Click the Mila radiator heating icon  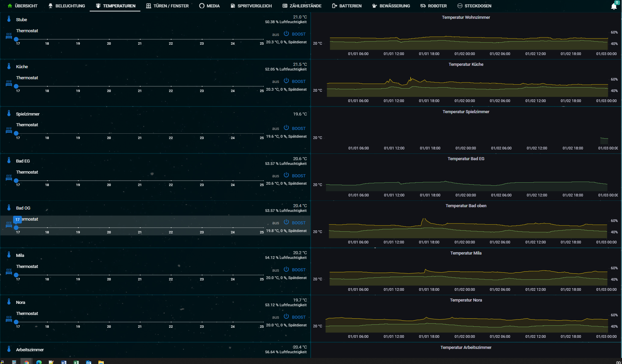coord(9,271)
